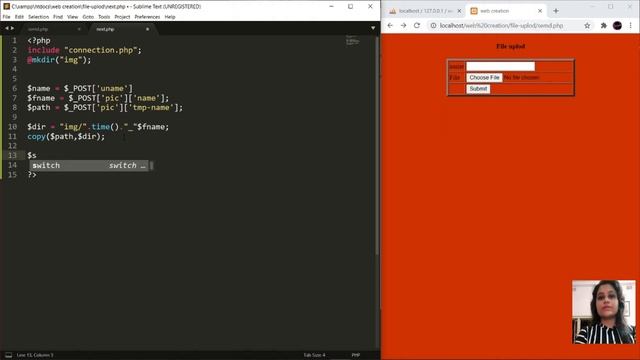Open the Preferences menu
The width and height of the screenshot is (640, 360).
pyautogui.click(x=147, y=17)
